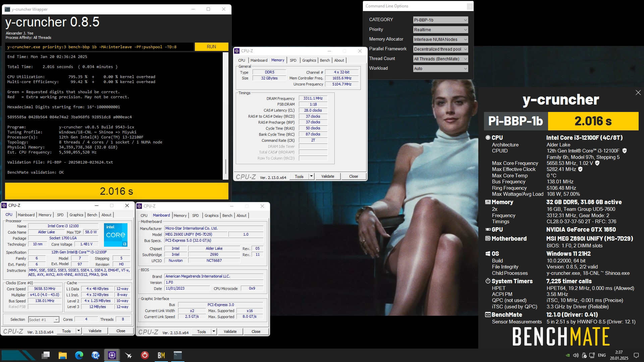This screenshot has width=644, height=362.
Task: Open Bench tab in CPU-Z CPU window
Action: 92,215
